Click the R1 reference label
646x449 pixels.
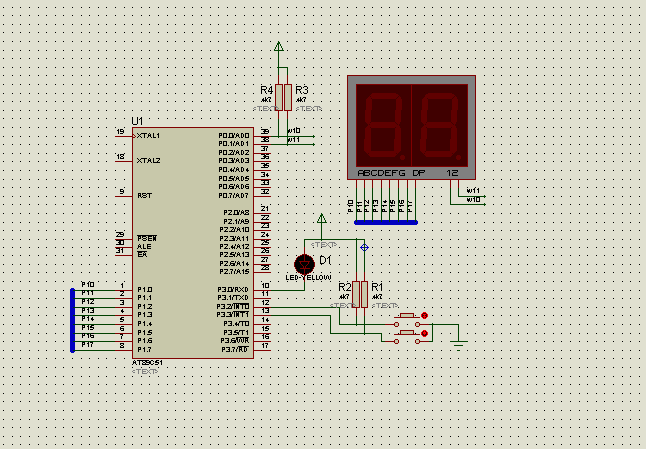[377, 287]
